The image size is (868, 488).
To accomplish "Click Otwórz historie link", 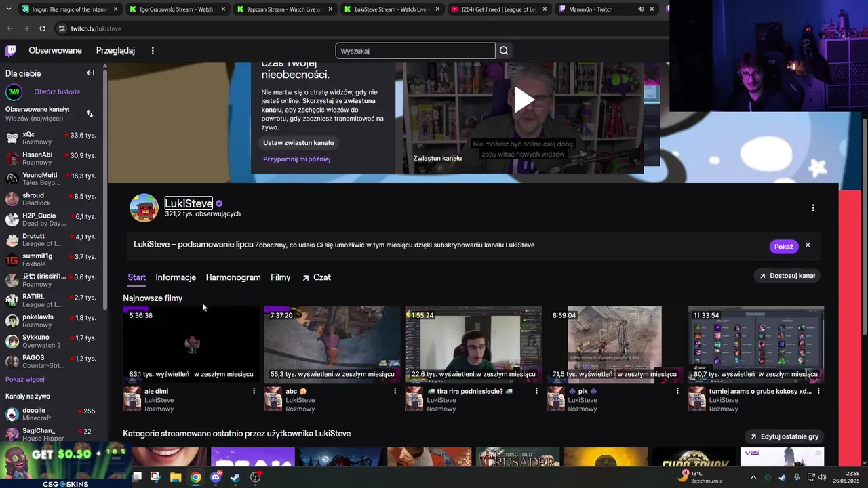I will point(57,92).
